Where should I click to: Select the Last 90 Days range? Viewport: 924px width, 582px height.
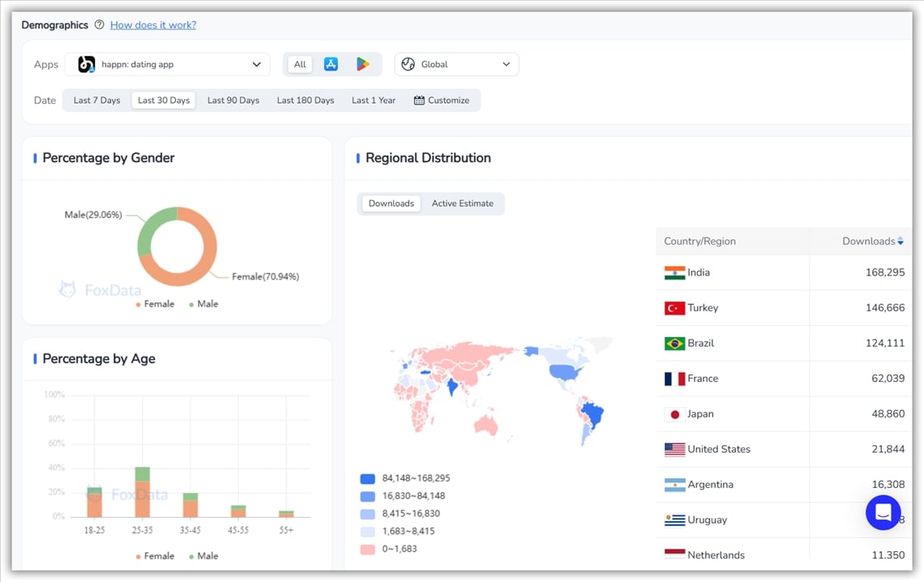click(x=233, y=101)
